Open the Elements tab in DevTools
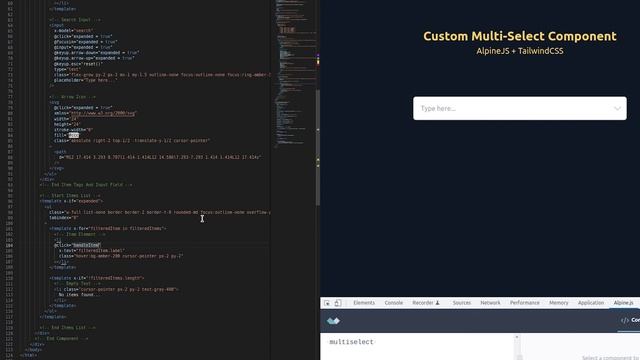Image resolution: width=640 pixels, height=360 pixels. 364,303
